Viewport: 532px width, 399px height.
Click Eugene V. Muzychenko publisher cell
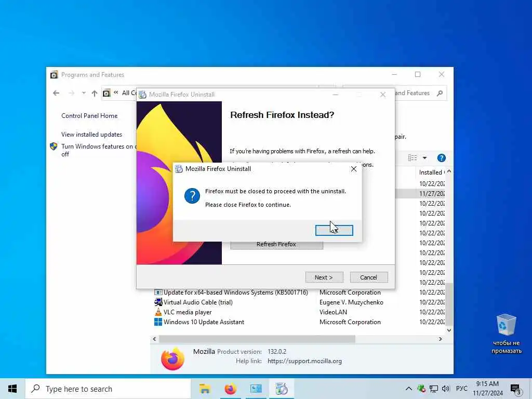[x=351, y=302]
